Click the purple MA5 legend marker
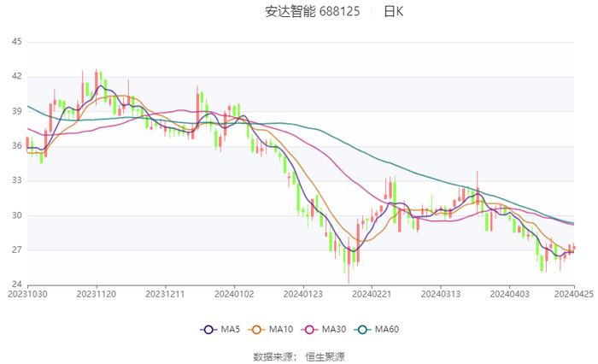 point(208,330)
